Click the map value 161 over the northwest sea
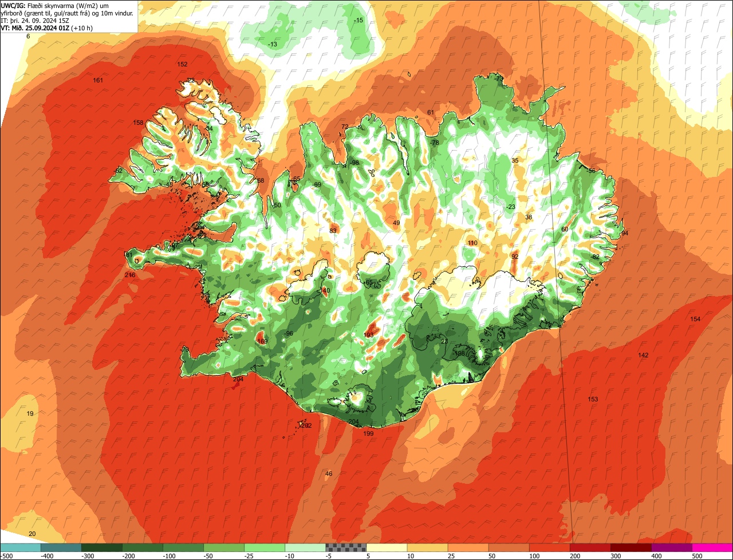Screen dimensions: 733x560 [98, 80]
